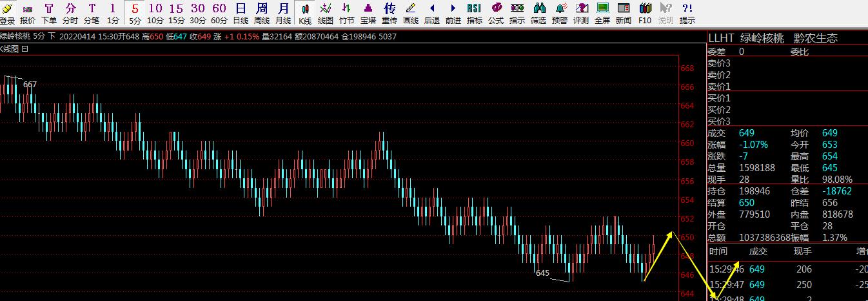Click the 下单 order placement icon
This screenshot has height=301, width=868.
click(50, 13)
